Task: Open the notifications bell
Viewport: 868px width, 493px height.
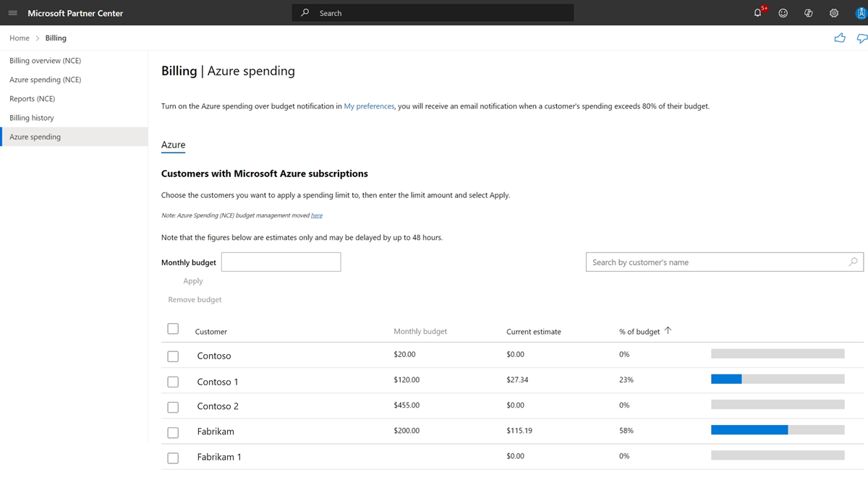Action: 757,13
